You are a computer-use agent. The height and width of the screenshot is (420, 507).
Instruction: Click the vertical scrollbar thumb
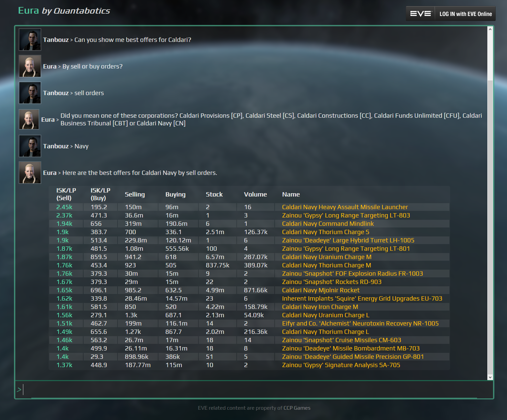point(490,227)
